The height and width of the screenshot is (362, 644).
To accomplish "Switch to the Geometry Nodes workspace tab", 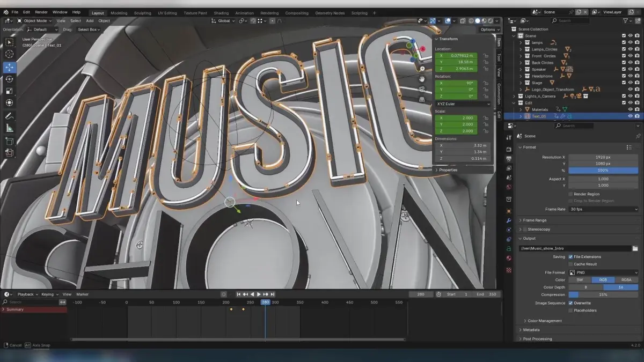I will 330,13.
